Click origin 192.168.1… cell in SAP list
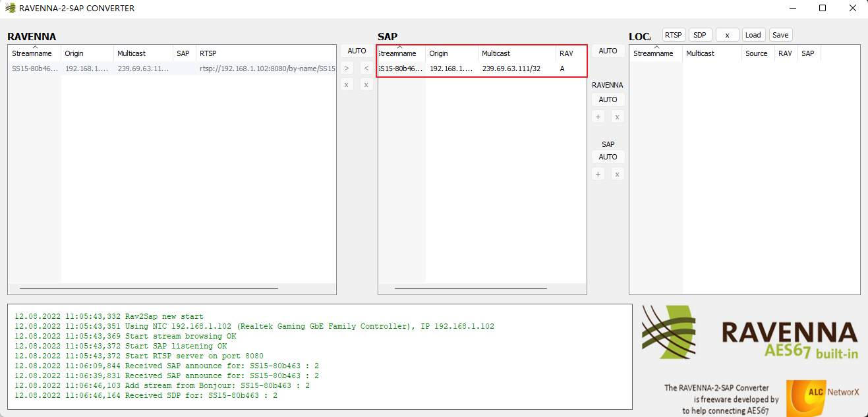868x417 pixels. (451, 69)
